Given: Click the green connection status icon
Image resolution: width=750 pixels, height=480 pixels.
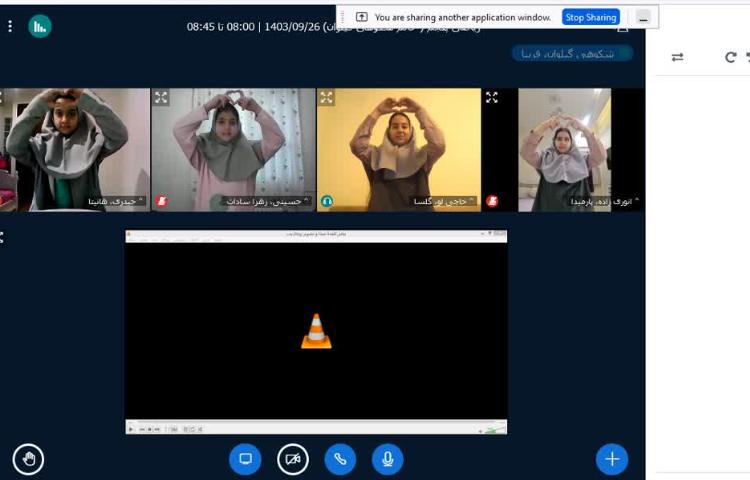Looking at the screenshot, I should point(40,27).
